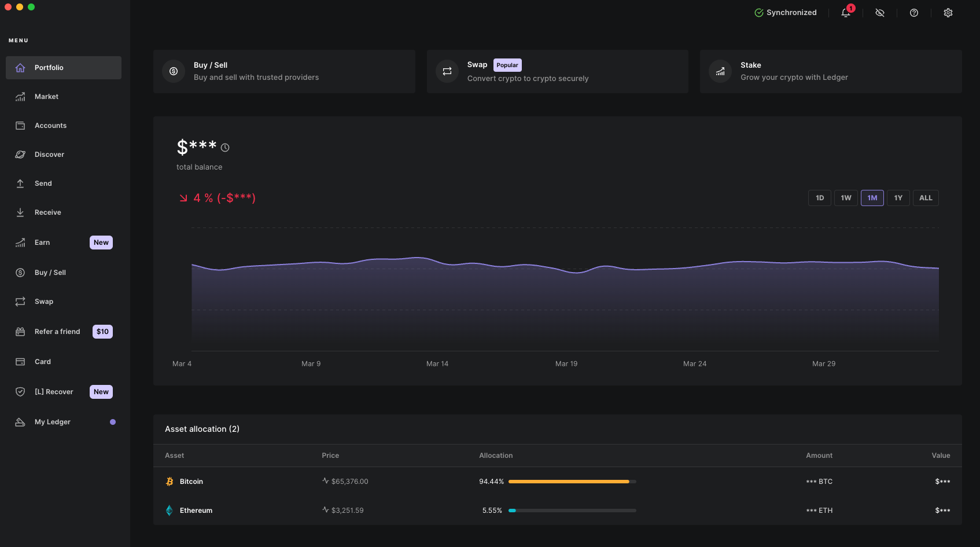Screen dimensions: 980x547
Task: Open Accounts from the sidebar
Action: [64, 126]
